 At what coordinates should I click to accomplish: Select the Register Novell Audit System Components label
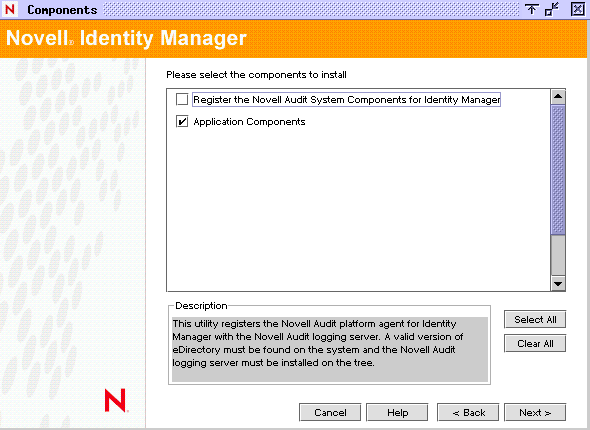[347, 99]
